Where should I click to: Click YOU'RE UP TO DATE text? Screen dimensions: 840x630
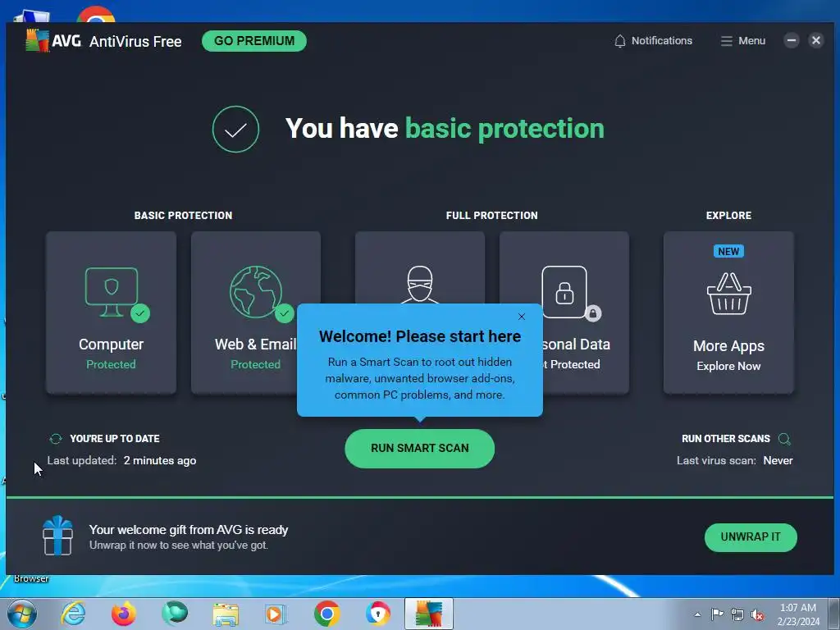[x=115, y=439]
